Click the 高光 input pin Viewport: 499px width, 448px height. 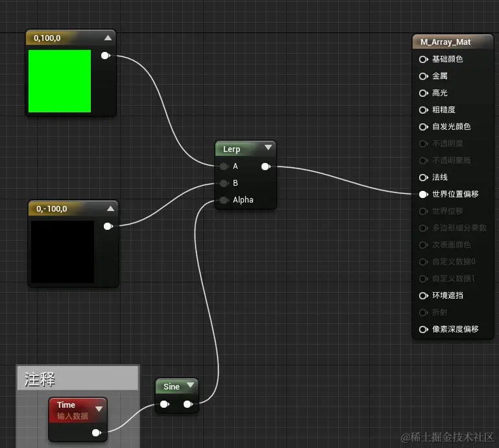coord(424,93)
